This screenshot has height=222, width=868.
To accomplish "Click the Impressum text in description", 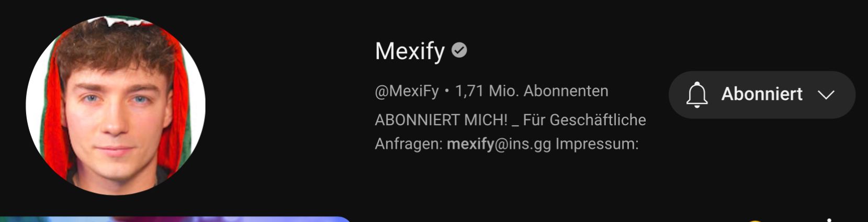I will (597, 144).
